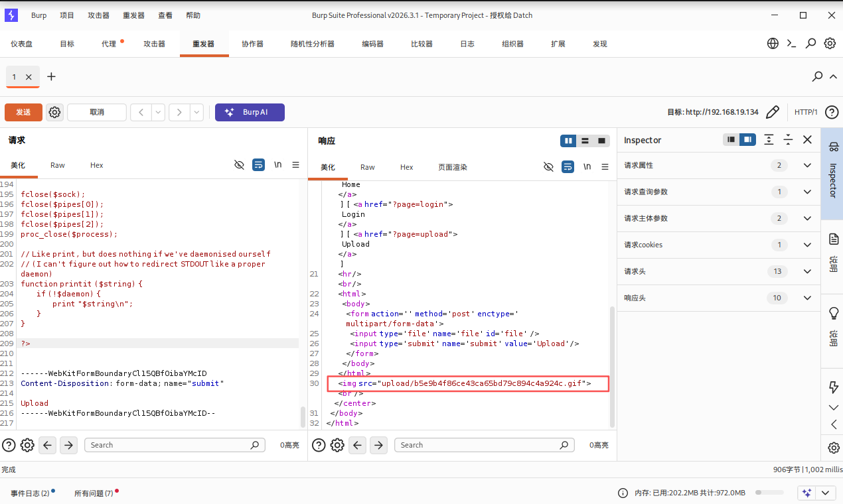Edit target with the pencil icon
Screen dimensions: 843x504
point(773,112)
